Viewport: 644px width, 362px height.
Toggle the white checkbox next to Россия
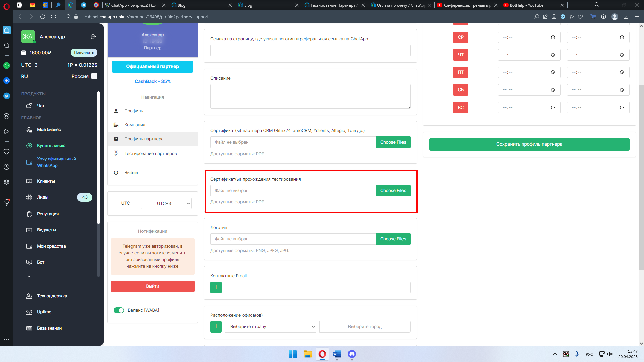(94, 76)
